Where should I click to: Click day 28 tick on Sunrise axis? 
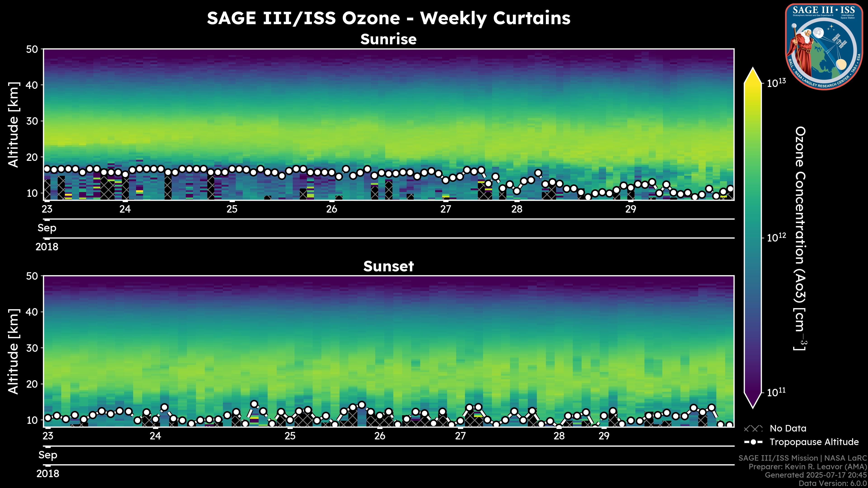click(517, 209)
